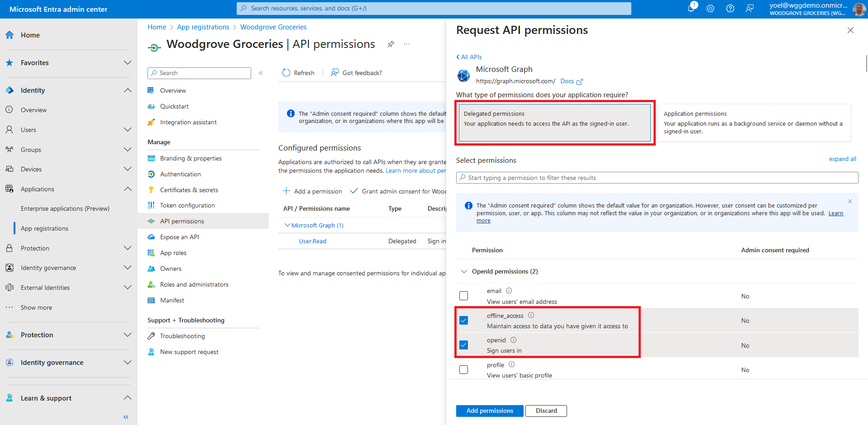Click the Add permissions button
The width and height of the screenshot is (868, 425).
click(490, 411)
